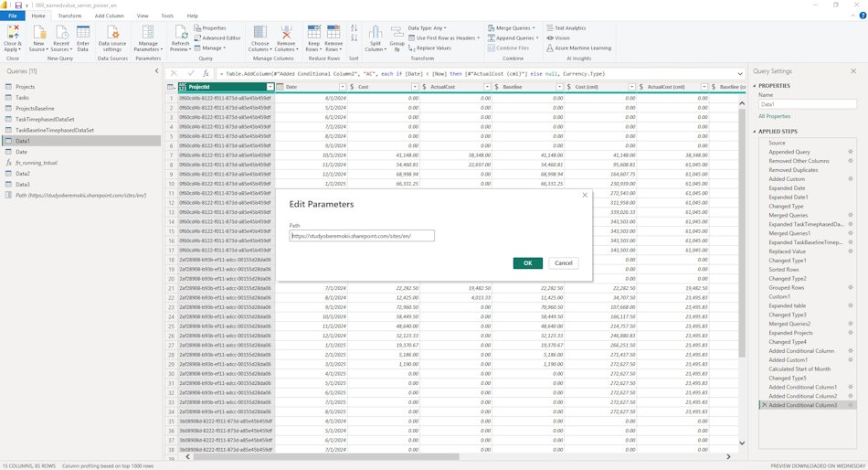The width and height of the screenshot is (868, 470).
Task: Click Refresh Preview icon
Action: [181, 32]
